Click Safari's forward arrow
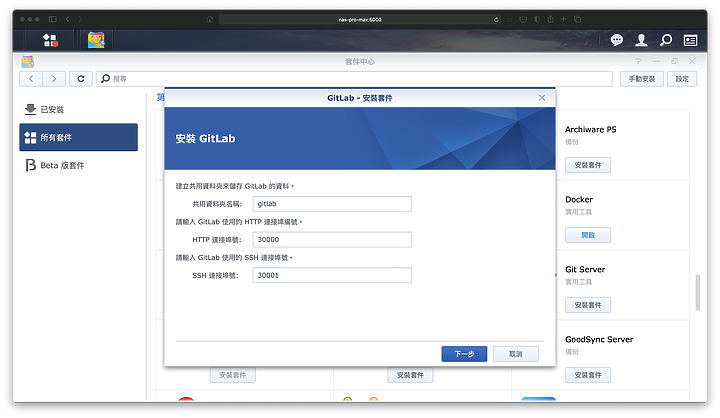 pos(80,19)
